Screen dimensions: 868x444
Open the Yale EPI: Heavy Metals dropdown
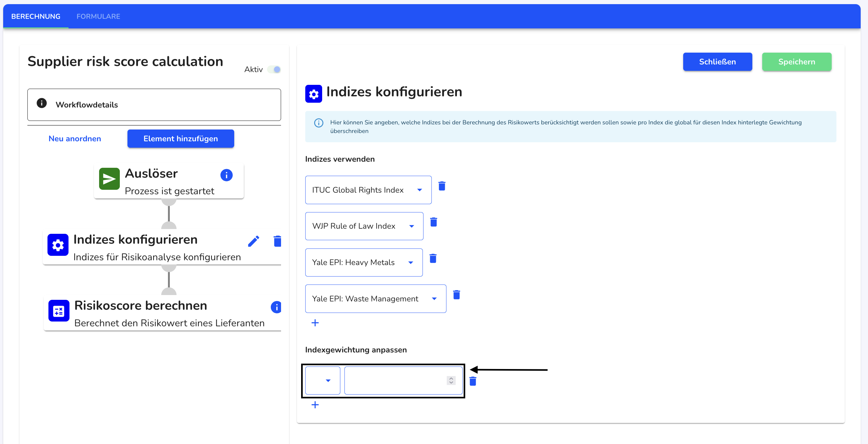tap(364, 263)
